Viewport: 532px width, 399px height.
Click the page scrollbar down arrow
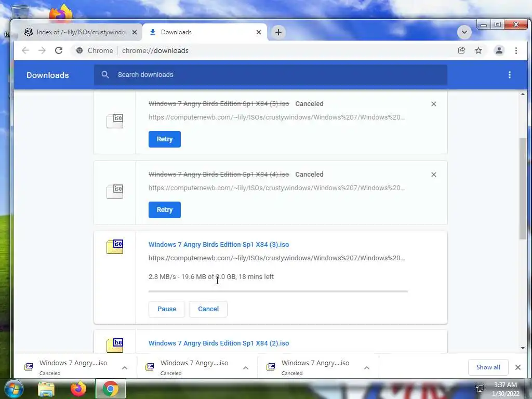tap(523, 348)
